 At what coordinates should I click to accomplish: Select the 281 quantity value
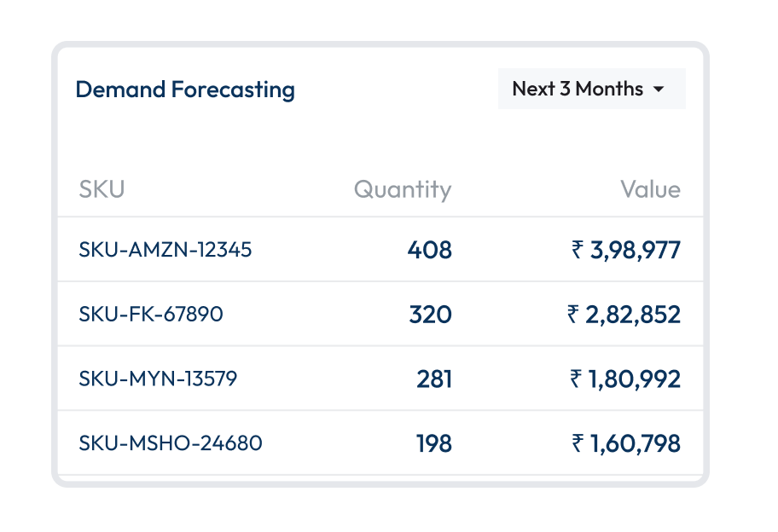pos(434,379)
